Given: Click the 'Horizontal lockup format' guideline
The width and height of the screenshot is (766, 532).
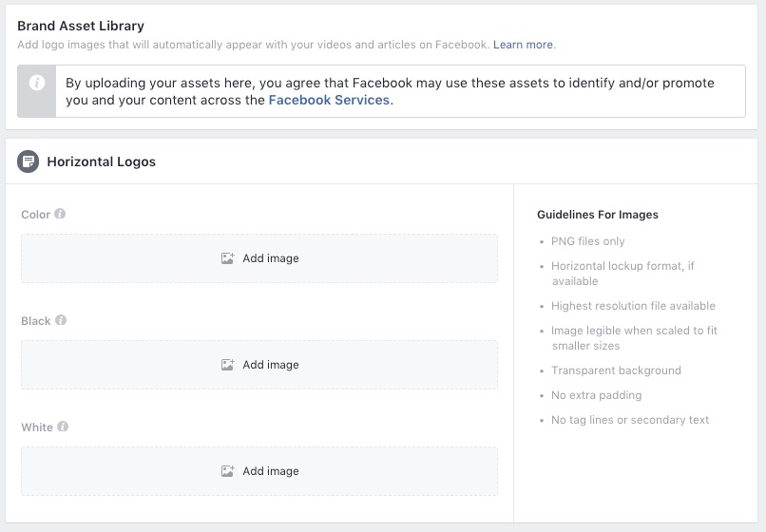Looking at the screenshot, I should click(x=622, y=273).
